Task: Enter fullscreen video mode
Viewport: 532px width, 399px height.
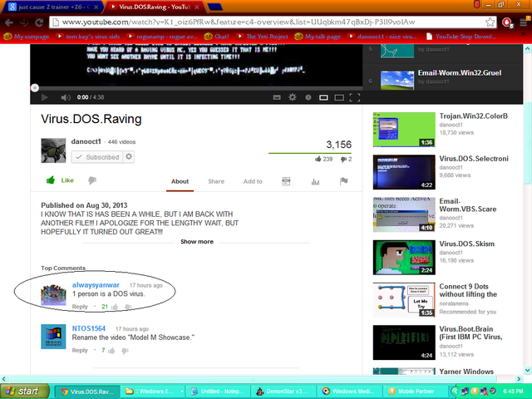Action: click(355, 98)
